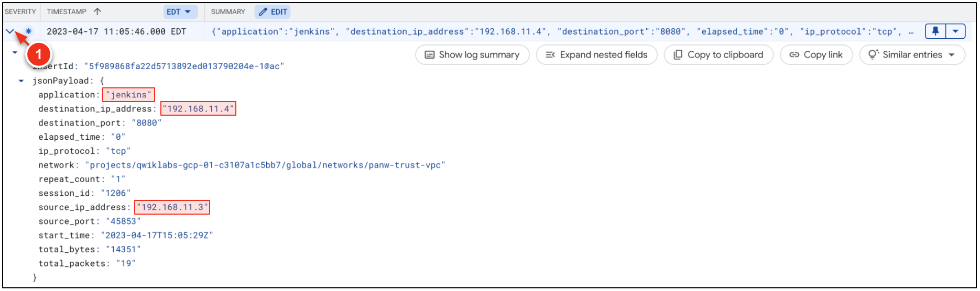Collapse the expanded log entry chevron
The height and width of the screenshot is (291, 980).
[x=9, y=31]
